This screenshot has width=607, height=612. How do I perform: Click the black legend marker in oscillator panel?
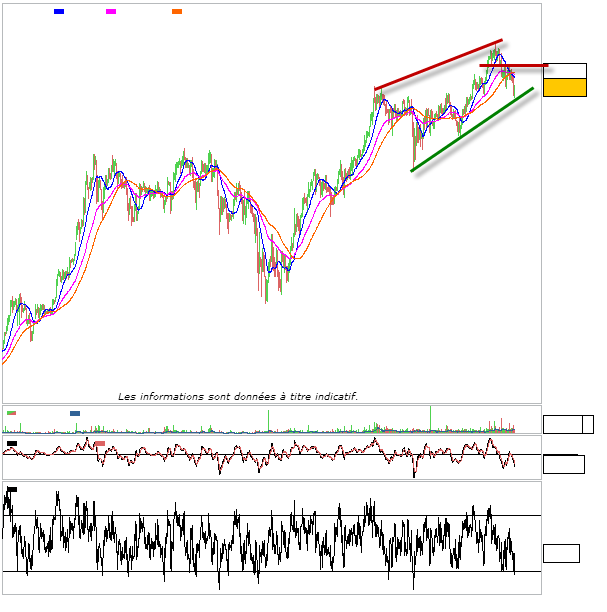coord(12,442)
